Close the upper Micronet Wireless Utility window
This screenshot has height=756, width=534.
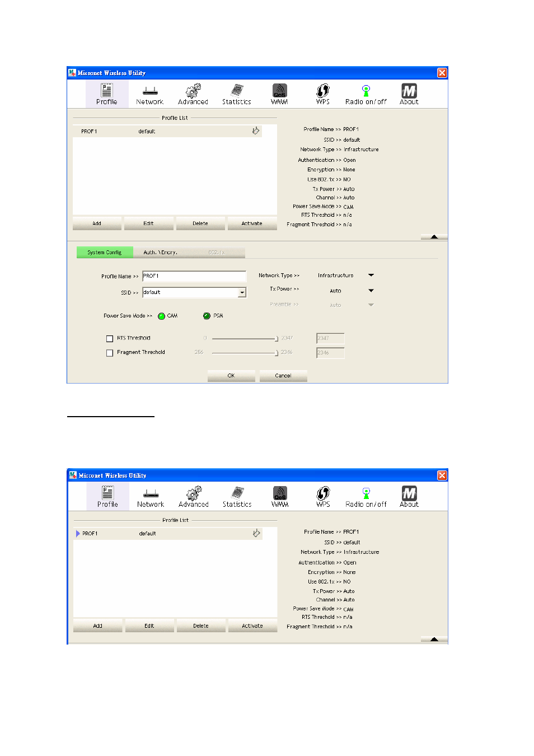(442, 73)
